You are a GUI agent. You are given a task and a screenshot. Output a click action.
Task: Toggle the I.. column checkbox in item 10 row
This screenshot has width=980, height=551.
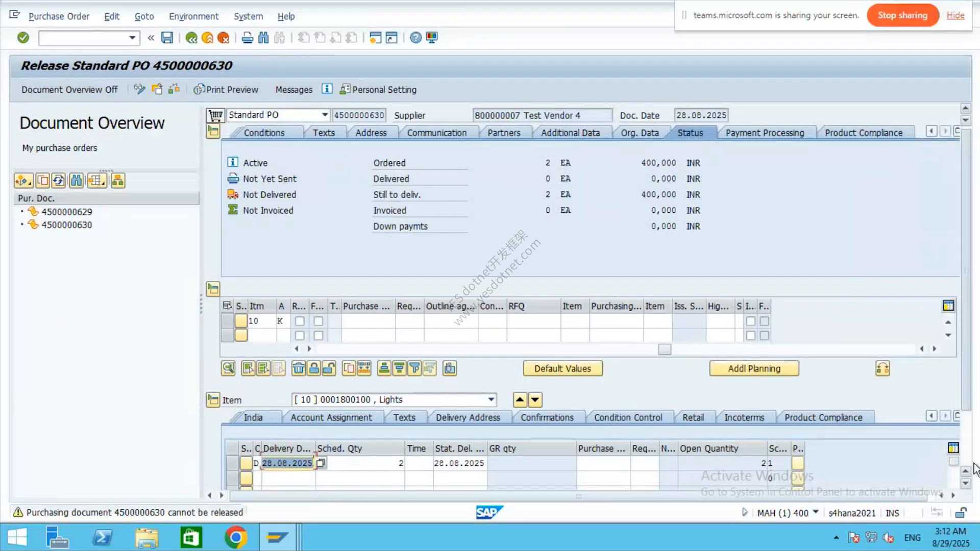coord(750,321)
